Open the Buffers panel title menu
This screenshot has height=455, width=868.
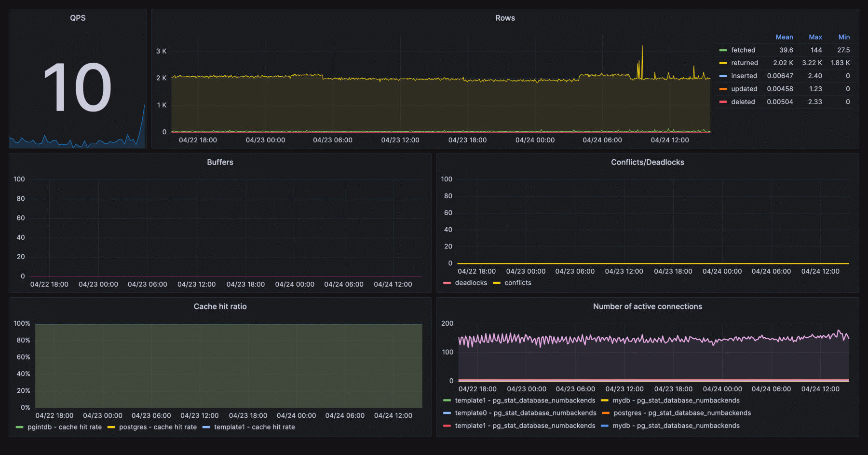tap(220, 162)
